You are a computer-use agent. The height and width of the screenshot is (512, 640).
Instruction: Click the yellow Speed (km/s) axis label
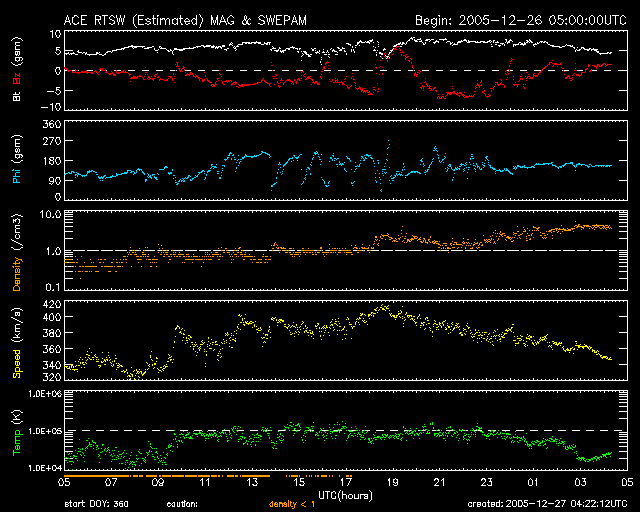[17, 344]
